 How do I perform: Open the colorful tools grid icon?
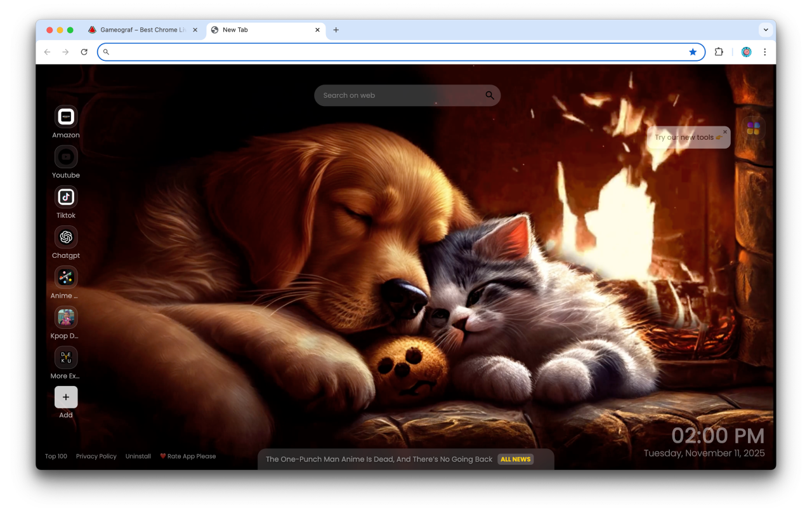pyautogui.click(x=753, y=128)
